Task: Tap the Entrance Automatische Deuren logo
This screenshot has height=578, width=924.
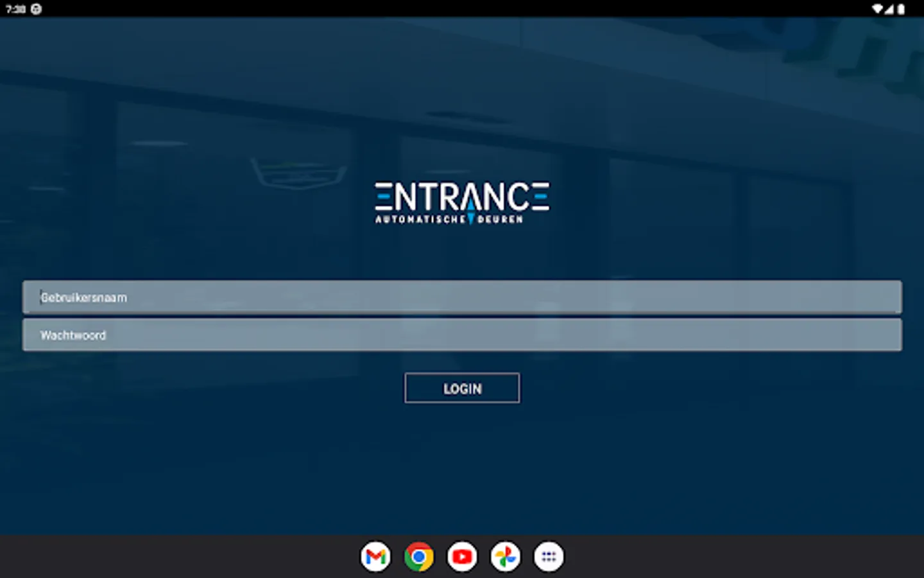Action: (462, 203)
